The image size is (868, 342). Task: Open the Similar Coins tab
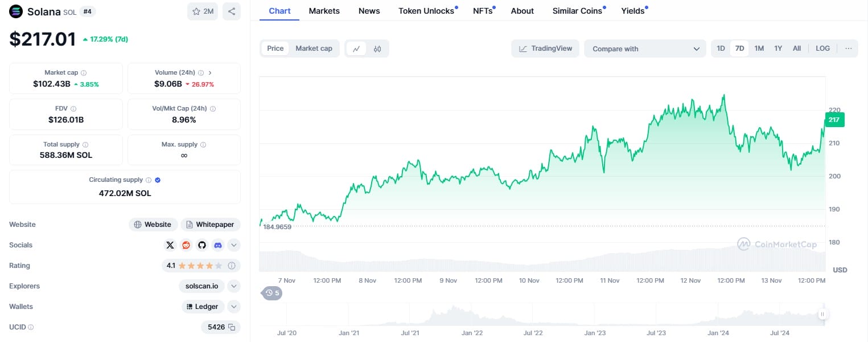click(578, 11)
